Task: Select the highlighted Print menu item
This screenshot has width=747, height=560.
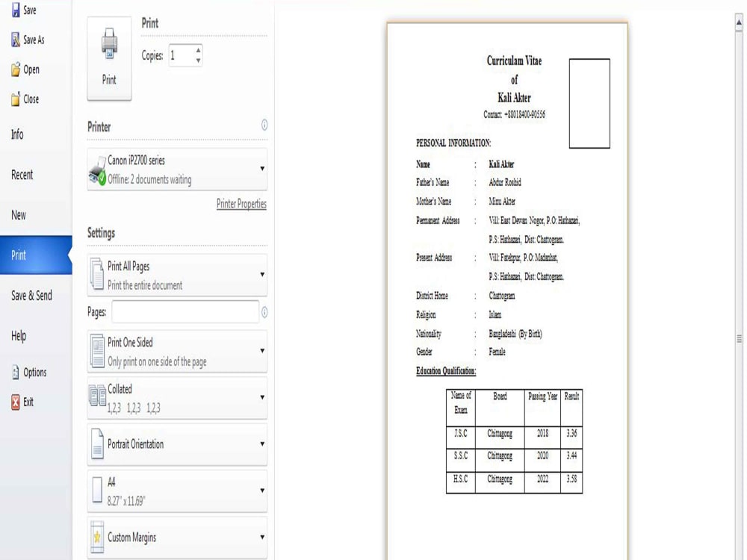Action: click(36, 255)
